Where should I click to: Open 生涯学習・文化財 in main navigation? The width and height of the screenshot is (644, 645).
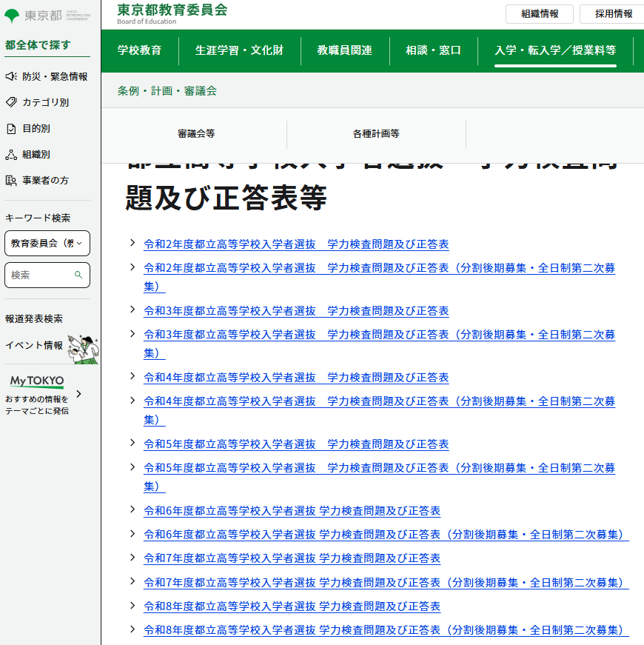click(x=239, y=50)
